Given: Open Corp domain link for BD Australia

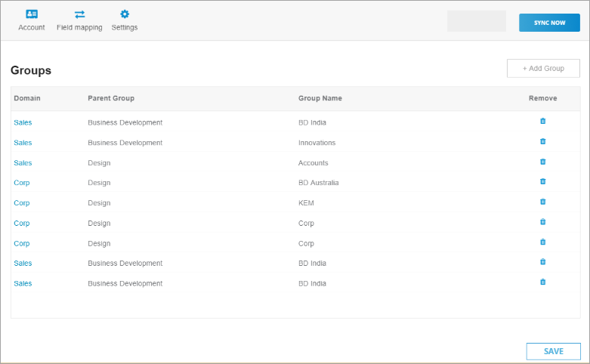Looking at the screenshot, I should (x=22, y=183).
